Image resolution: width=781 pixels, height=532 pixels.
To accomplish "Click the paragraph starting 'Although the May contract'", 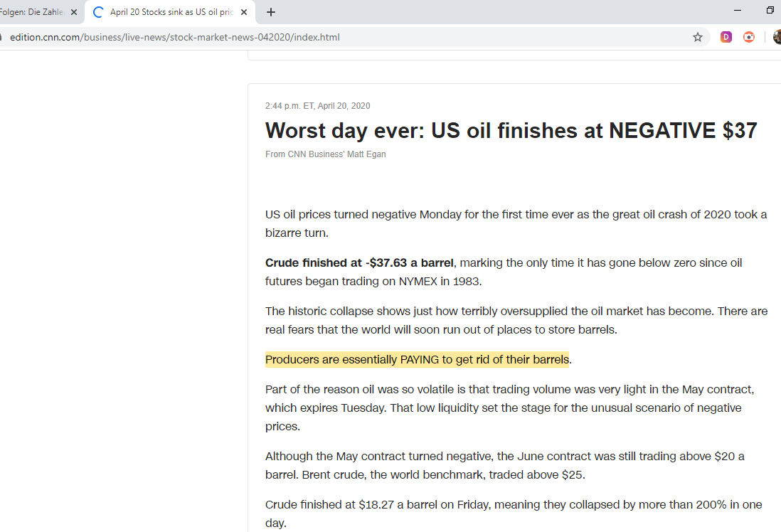I will coord(504,465).
